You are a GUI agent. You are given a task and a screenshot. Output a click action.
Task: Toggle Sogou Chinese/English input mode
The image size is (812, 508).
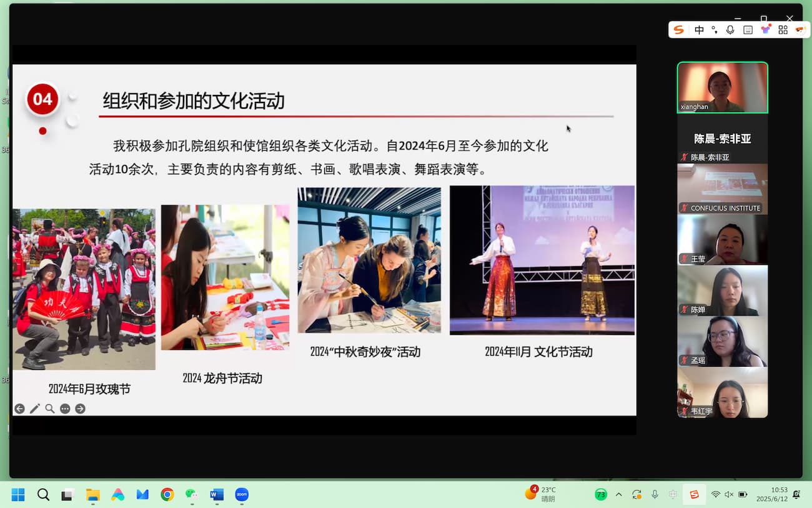[699, 30]
